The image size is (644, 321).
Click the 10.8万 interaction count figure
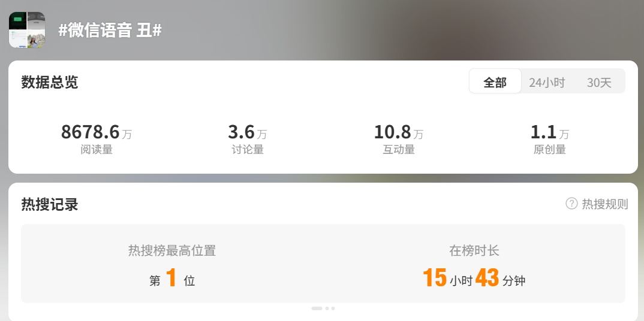tap(398, 132)
